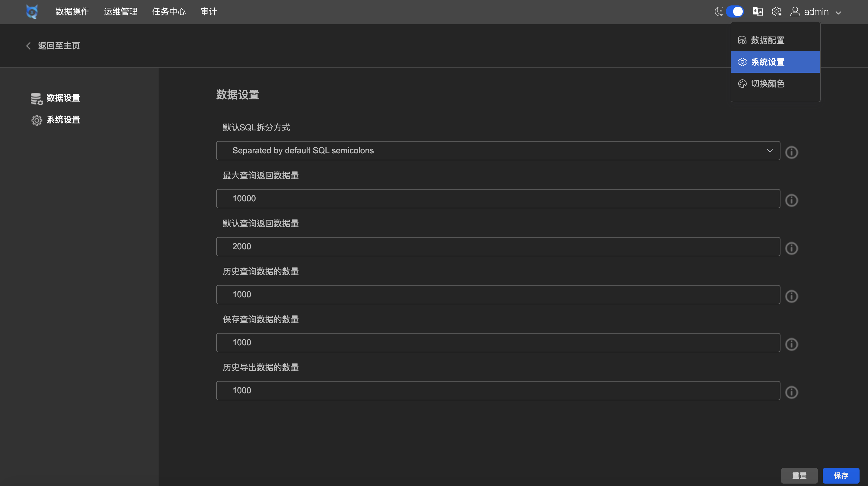
Task: Show info for 保存查询数据的数量
Action: click(791, 344)
